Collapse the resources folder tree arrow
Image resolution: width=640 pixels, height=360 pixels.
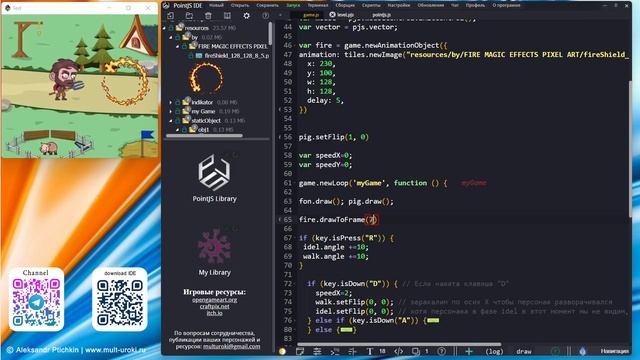[164, 28]
